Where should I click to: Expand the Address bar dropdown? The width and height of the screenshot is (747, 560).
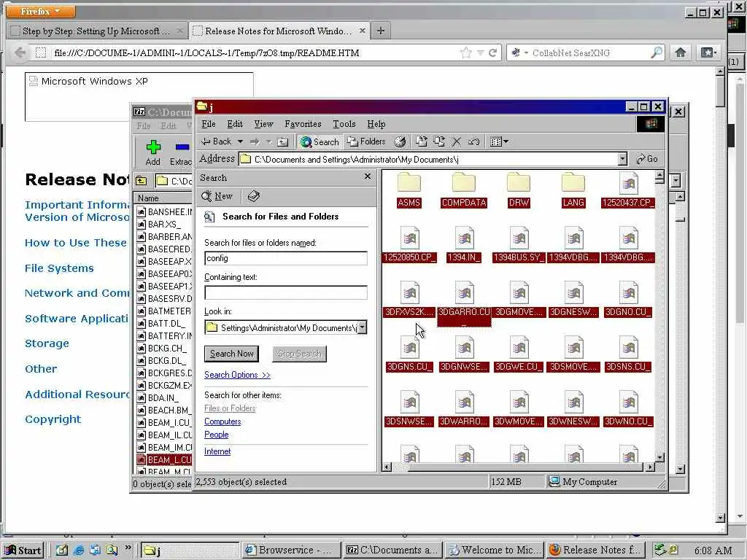point(622,159)
